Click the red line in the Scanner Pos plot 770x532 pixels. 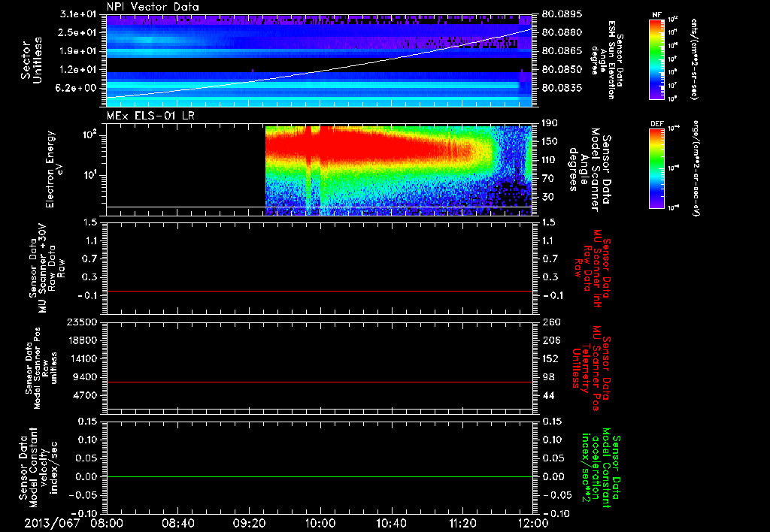pyautogui.click(x=320, y=382)
